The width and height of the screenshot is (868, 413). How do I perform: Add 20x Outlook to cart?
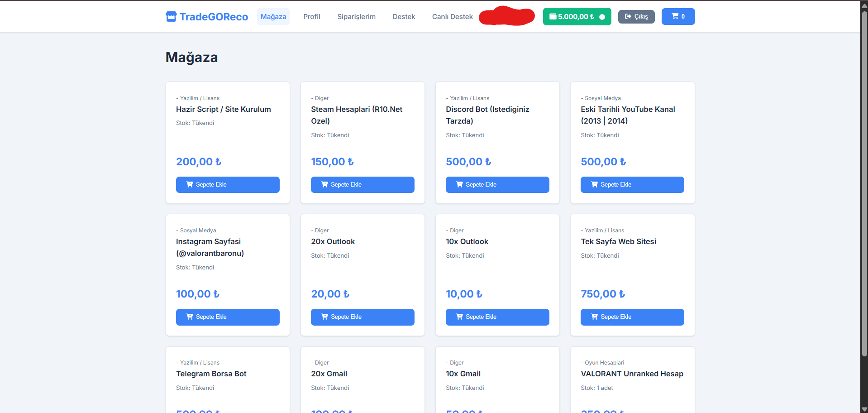click(362, 317)
